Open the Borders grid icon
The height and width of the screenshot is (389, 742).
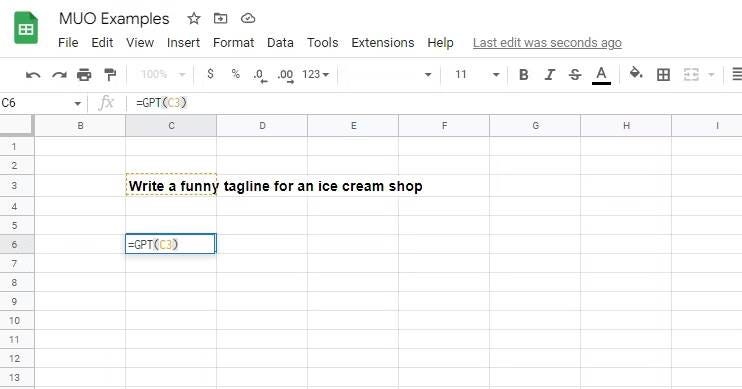click(x=663, y=74)
